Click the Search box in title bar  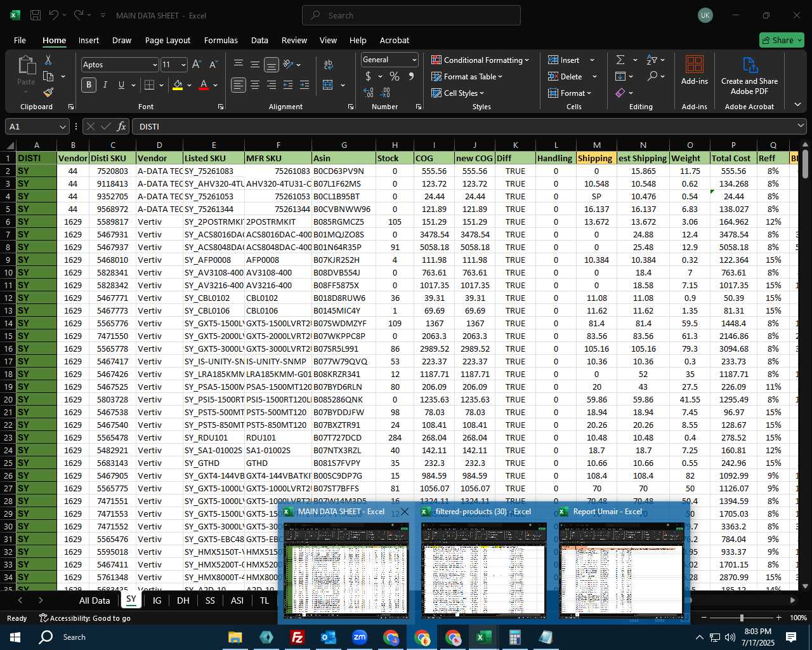click(x=411, y=15)
